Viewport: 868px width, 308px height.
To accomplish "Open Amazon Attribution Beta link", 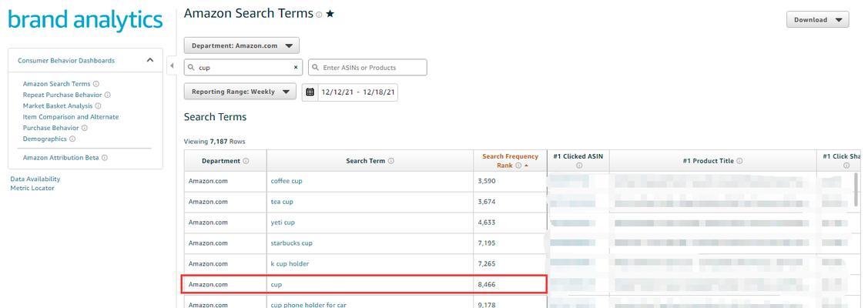I will (61, 158).
